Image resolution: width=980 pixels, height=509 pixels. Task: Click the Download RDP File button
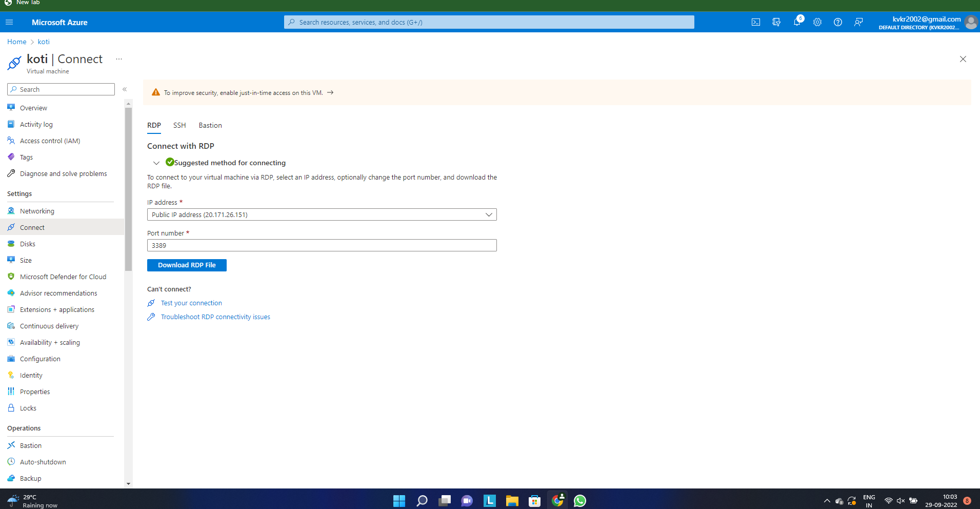coord(186,265)
